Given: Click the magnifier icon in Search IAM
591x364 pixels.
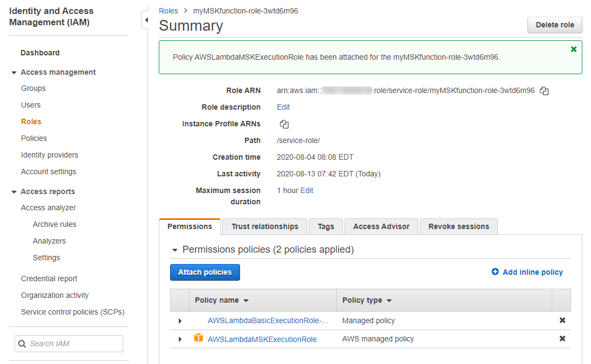Looking at the screenshot, I should (22, 344).
